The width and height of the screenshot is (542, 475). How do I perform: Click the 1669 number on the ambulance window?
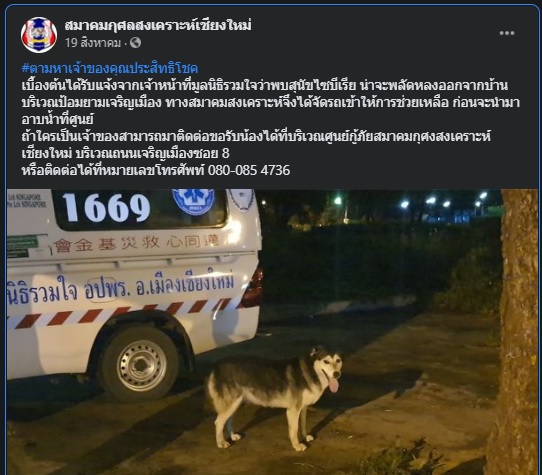click(106, 207)
